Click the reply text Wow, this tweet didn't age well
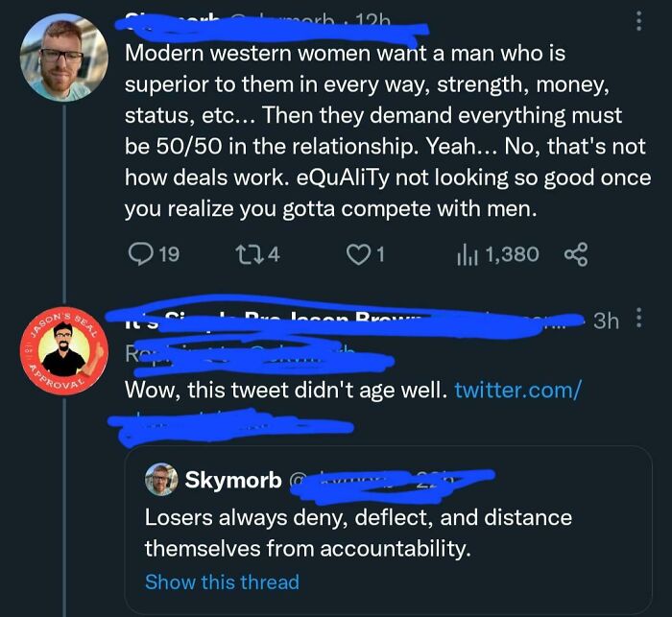The width and height of the screenshot is (672, 617). [284, 391]
